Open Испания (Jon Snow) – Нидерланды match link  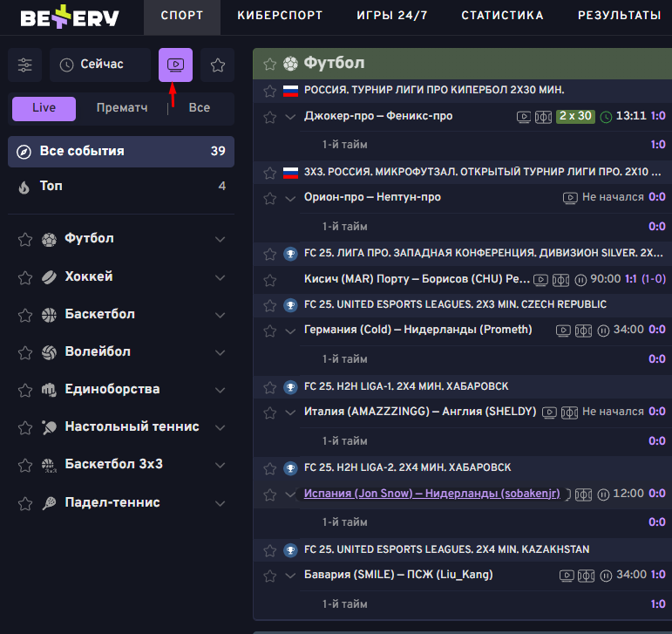[x=432, y=494]
